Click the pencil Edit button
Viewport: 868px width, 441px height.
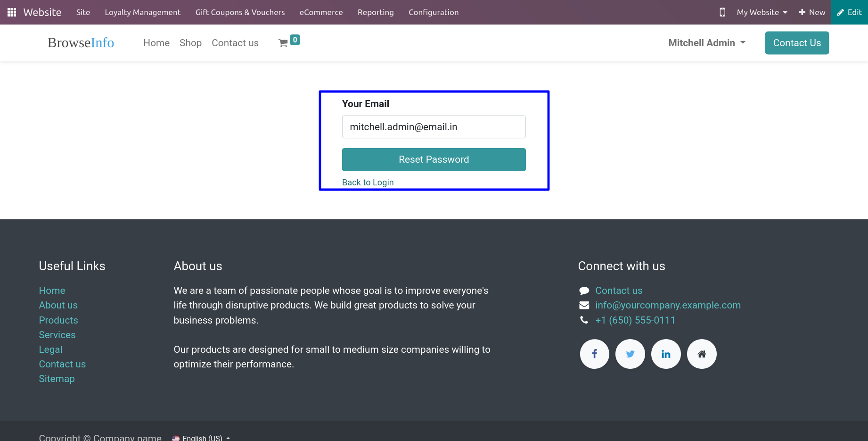click(849, 12)
